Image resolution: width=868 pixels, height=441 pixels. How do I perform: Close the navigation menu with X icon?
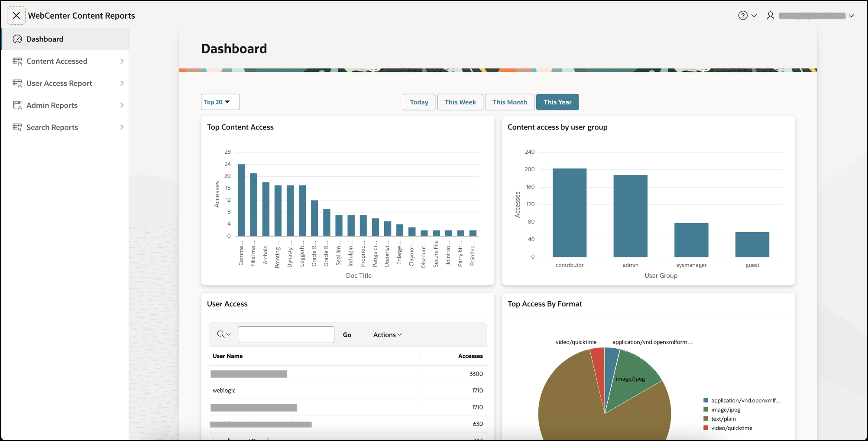16,16
